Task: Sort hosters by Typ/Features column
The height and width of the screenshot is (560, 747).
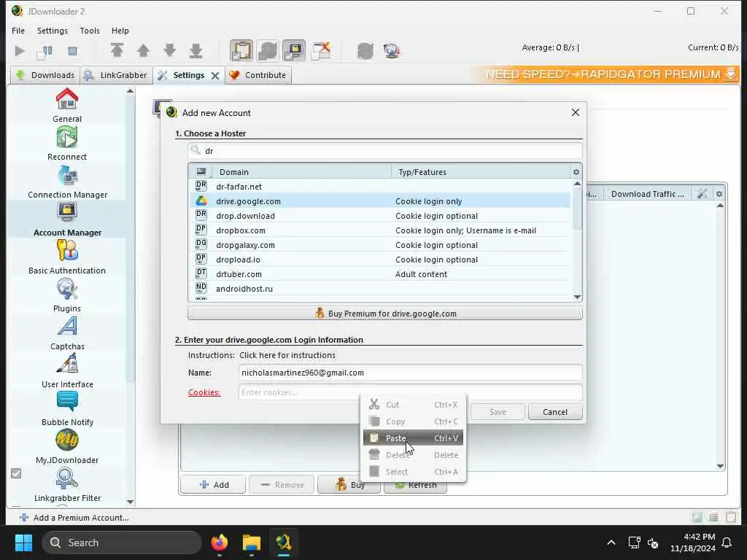Action: 480,172
